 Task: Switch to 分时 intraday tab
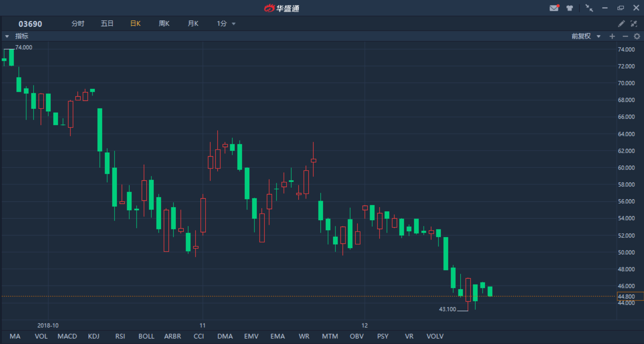coord(78,24)
